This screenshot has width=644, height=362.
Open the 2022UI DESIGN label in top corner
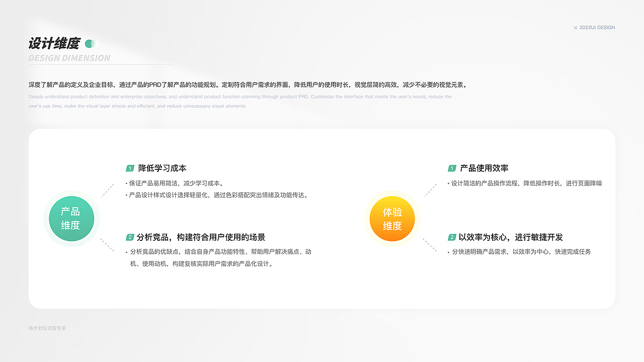(x=597, y=28)
